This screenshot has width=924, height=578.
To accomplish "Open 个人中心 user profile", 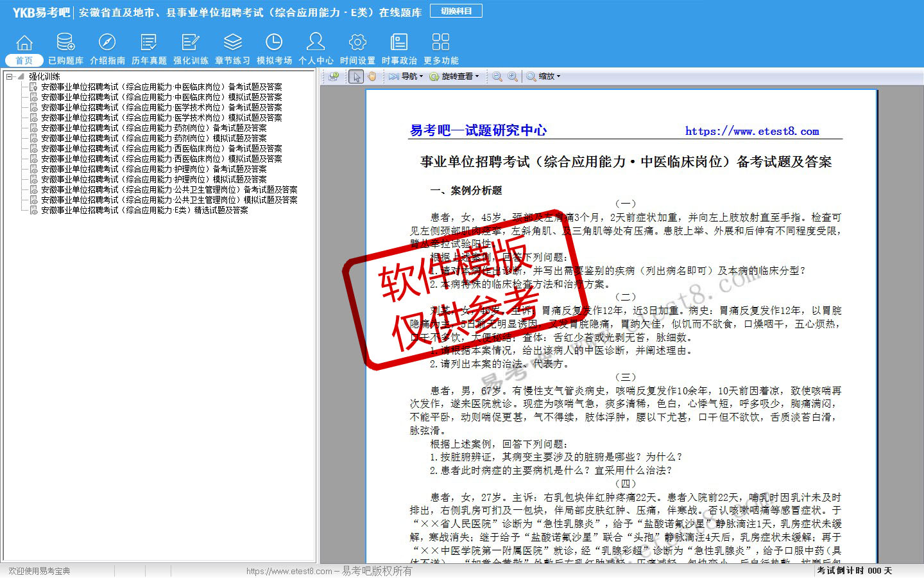I will [x=316, y=43].
